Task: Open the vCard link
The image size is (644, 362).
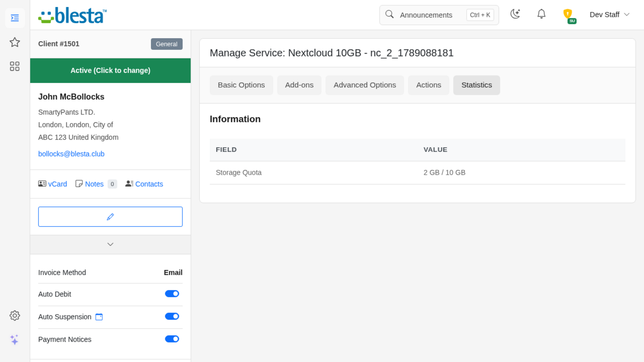Action: tap(58, 184)
